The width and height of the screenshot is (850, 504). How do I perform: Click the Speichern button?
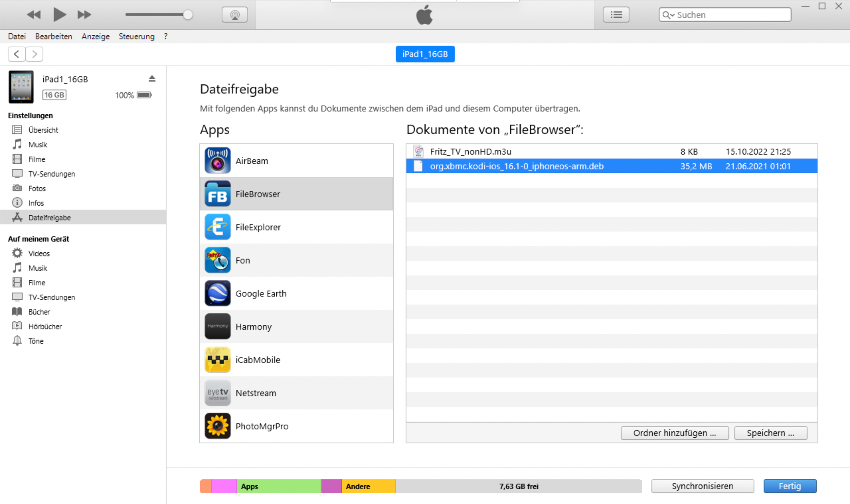pos(770,433)
